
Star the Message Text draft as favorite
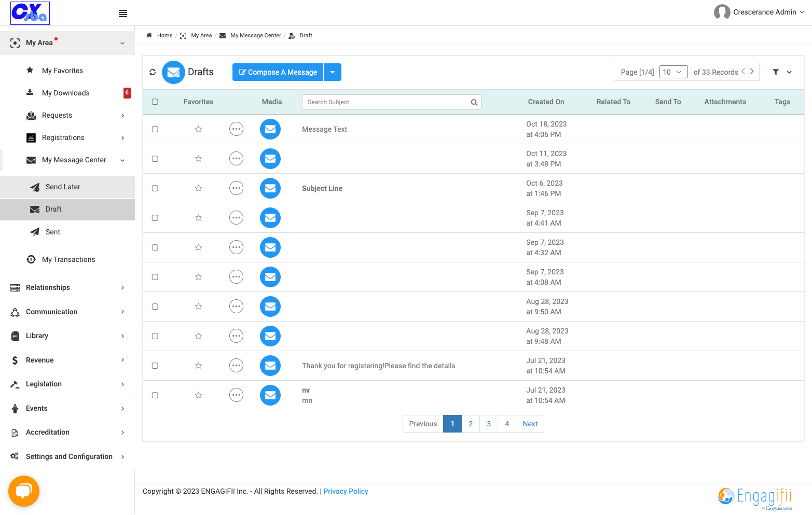coord(198,129)
